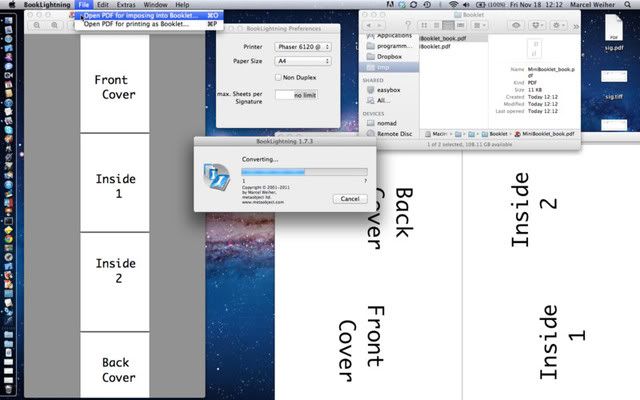640x400 pixels.
Task: Click Macintosh disk in Finder path bar
Action: click(x=436, y=134)
